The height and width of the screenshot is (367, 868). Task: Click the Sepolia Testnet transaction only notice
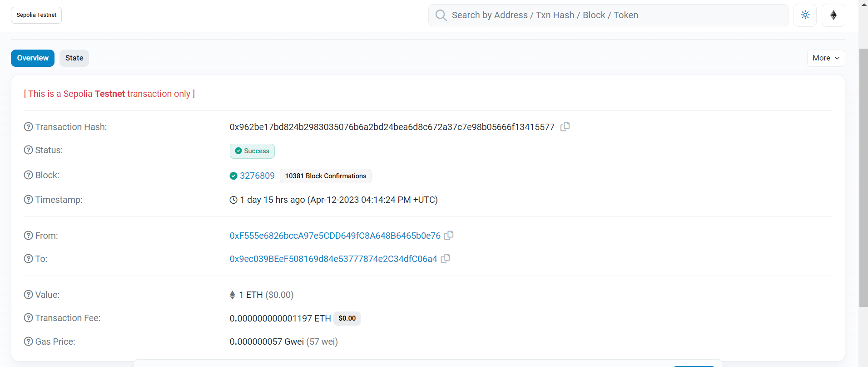[x=109, y=94]
